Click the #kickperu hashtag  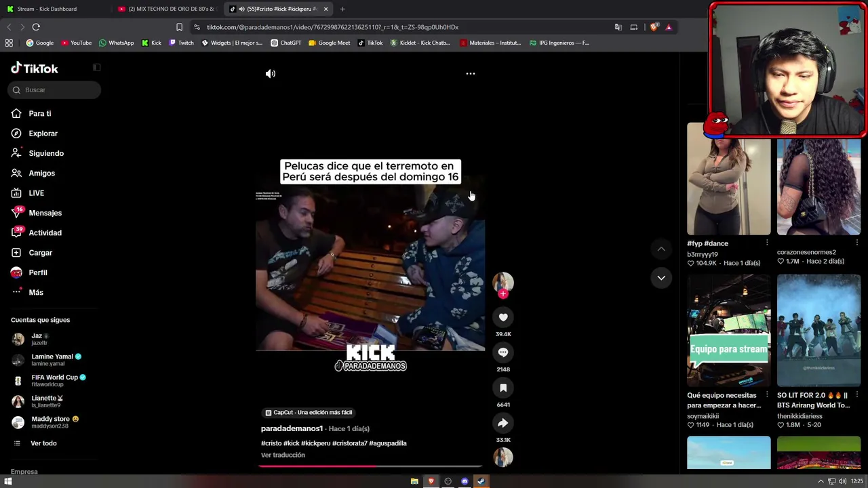coord(315,443)
